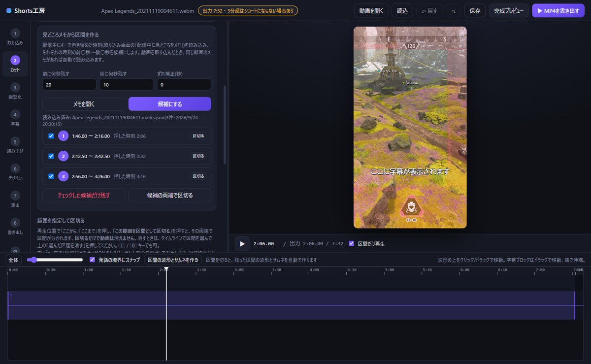This screenshot has width=591, height=364.
Task: Export with the MP4を書き出す button
Action: tap(558, 10)
